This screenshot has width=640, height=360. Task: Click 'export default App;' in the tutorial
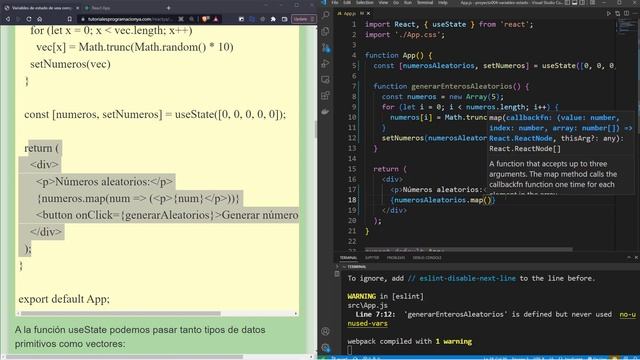click(x=64, y=299)
